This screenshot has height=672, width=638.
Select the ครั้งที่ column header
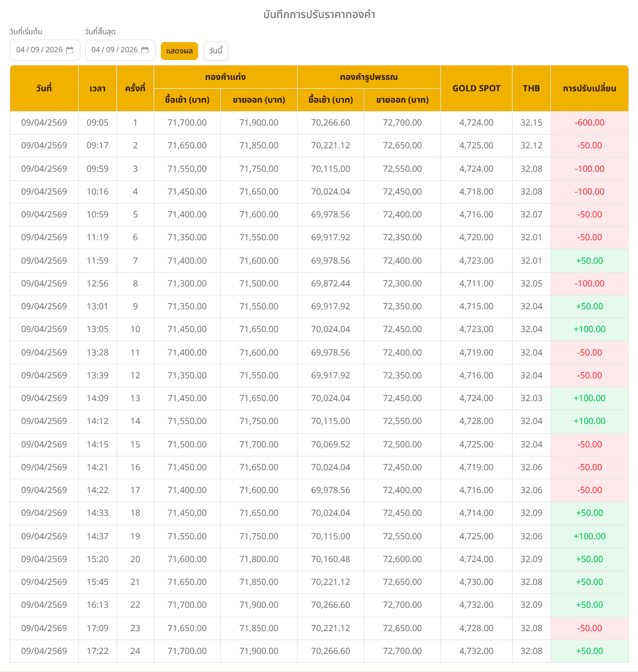click(x=135, y=88)
